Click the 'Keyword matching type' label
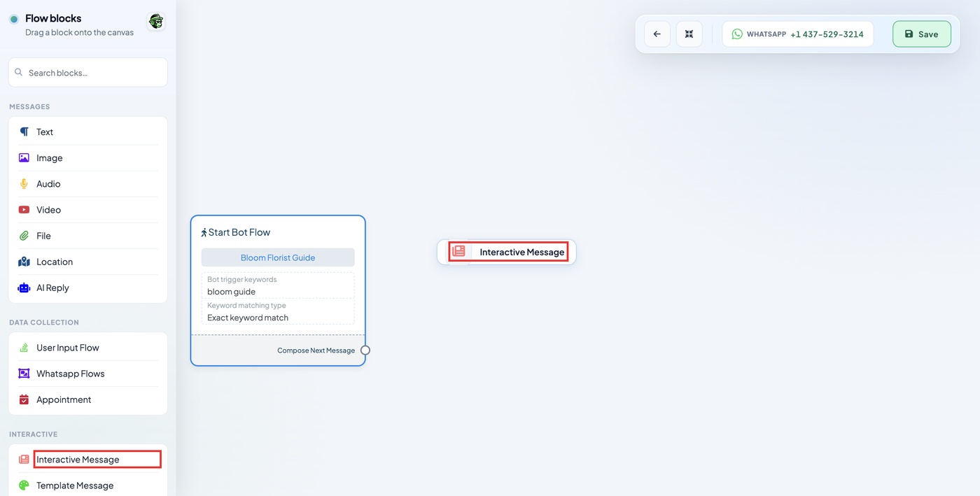The height and width of the screenshot is (496, 980). click(x=246, y=305)
